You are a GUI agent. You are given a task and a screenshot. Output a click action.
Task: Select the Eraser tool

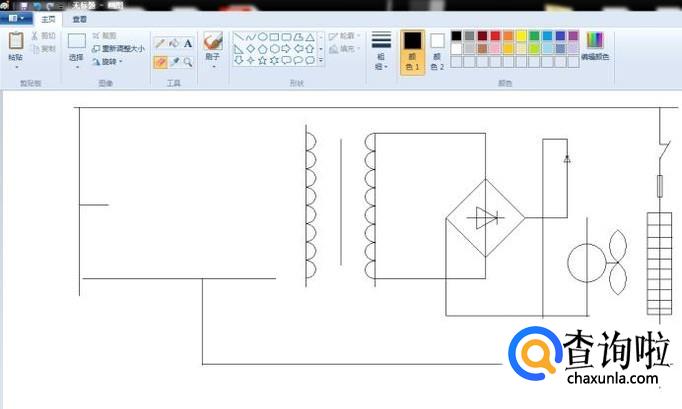(x=160, y=61)
